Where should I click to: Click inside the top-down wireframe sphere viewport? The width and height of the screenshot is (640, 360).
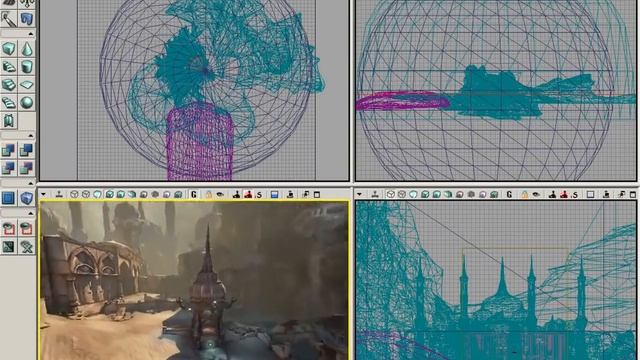pyautogui.click(x=194, y=90)
